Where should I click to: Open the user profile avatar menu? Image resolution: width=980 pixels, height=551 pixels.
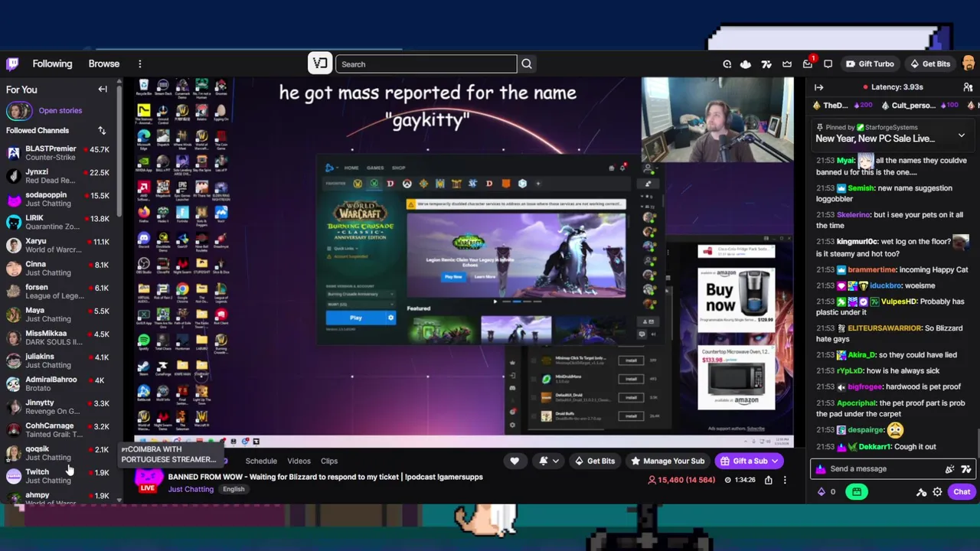(968, 64)
